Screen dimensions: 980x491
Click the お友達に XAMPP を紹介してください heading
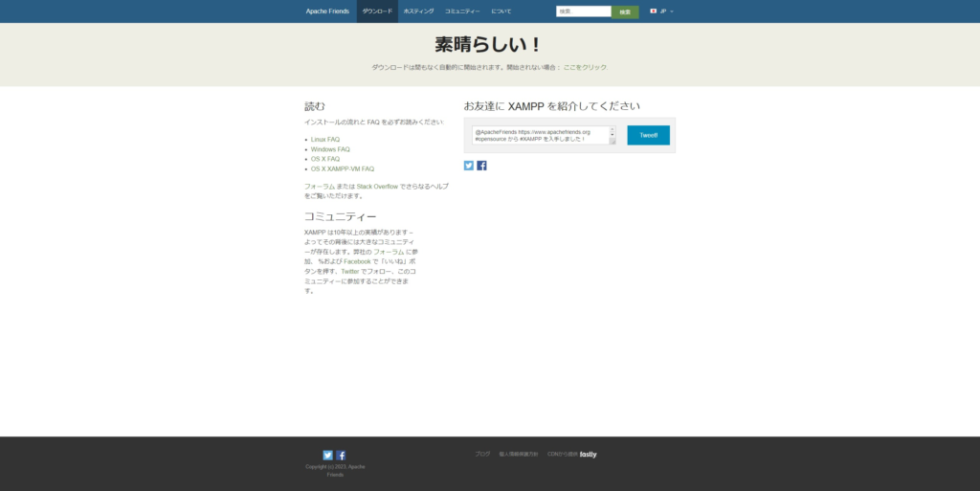coord(552,106)
